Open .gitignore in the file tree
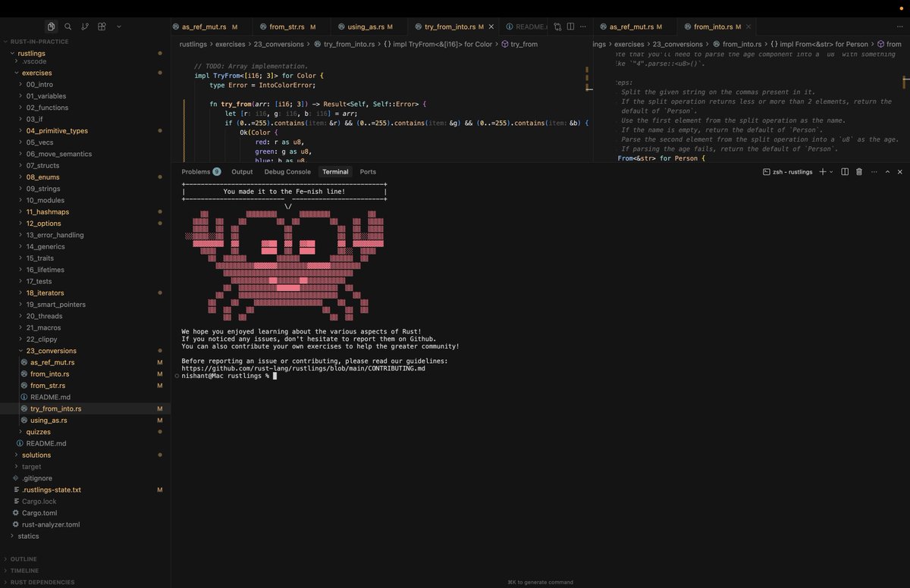This screenshot has height=588, width=910. click(x=36, y=478)
